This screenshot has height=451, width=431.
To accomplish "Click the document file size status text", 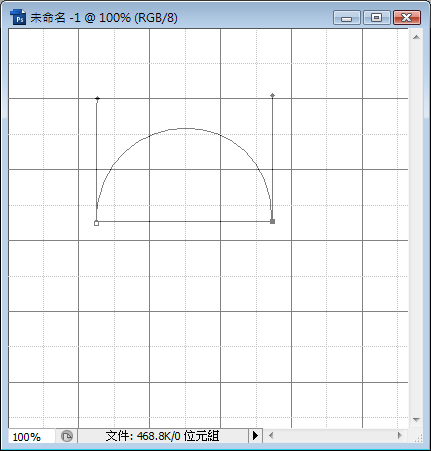I will tap(162, 436).
